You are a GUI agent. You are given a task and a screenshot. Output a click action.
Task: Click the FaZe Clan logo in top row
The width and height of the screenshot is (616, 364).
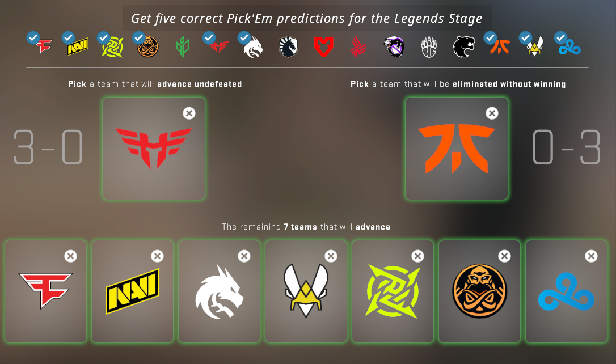coord(43,46)
